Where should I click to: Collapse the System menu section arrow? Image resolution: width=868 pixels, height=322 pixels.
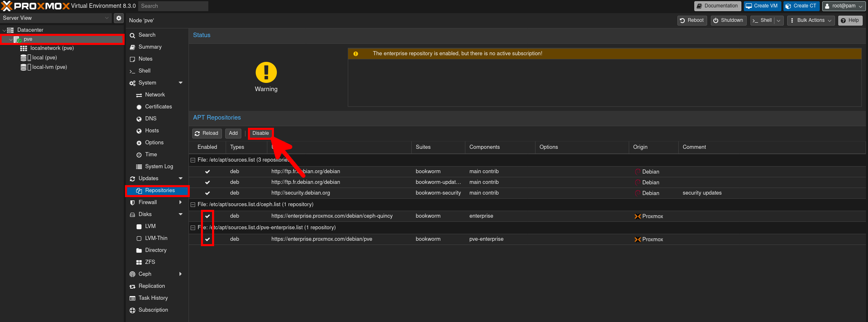pos(181,83)
